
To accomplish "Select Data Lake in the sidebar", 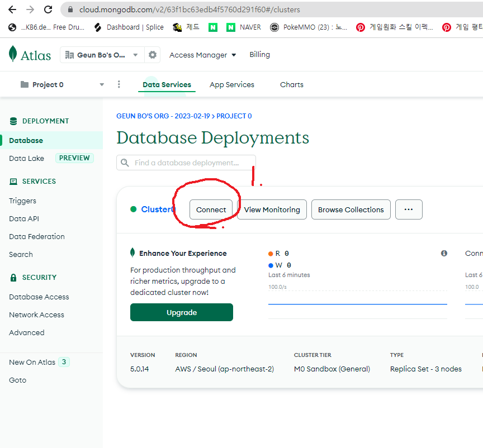I will click(x=26, y=158).
